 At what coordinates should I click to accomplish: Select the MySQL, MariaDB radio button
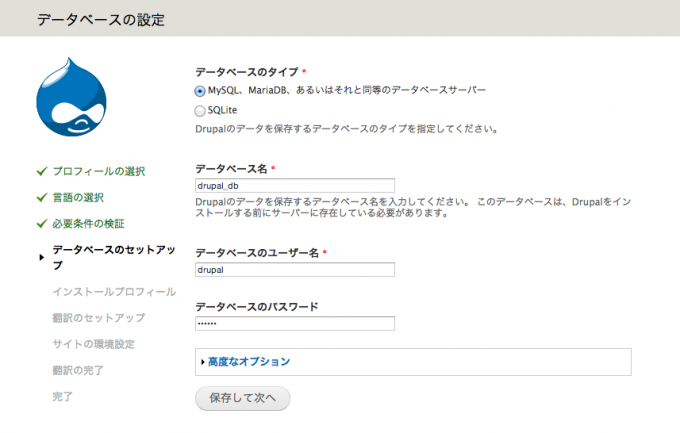coord(200,90)
